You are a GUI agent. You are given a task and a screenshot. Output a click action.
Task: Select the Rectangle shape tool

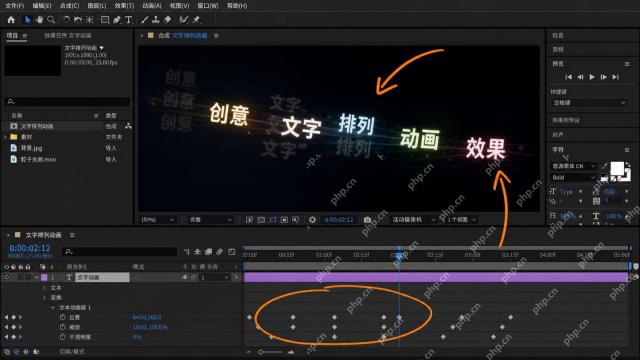click(x=105, y=20)
